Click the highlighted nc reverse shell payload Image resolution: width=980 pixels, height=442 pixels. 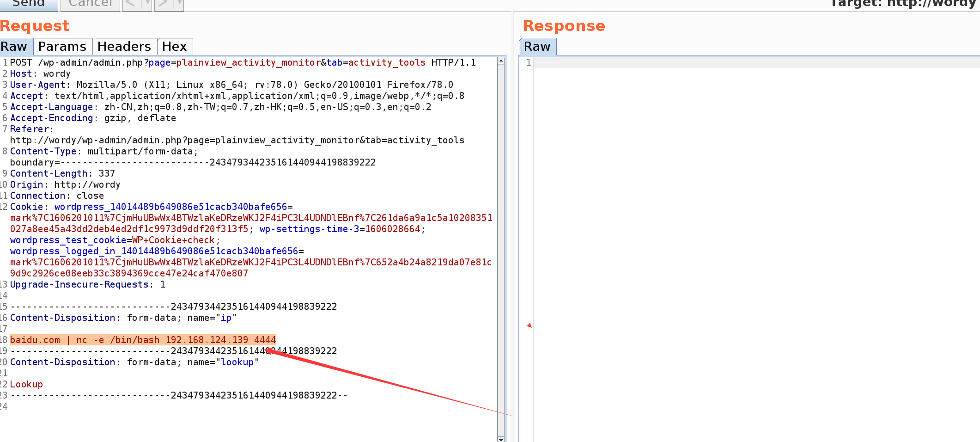[143, 340]
